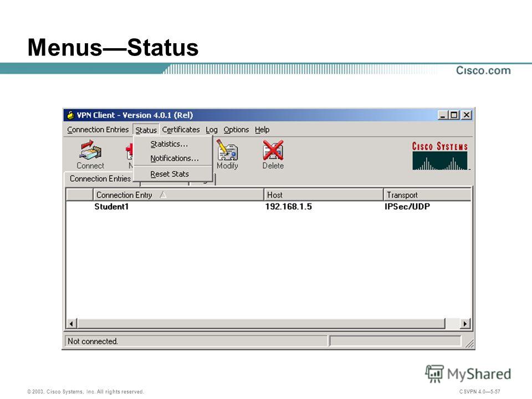The image size is (532, 399).
Task: Minimize the VPN Client window
Action: 442,115
